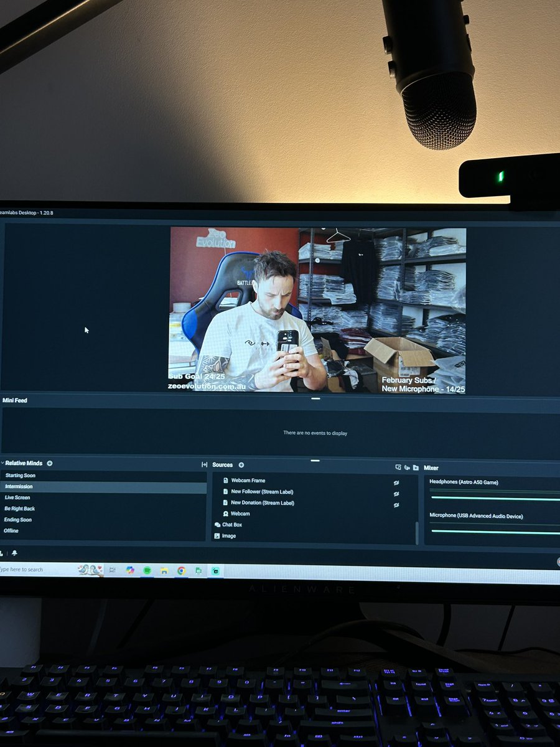Hide the Webcam Frame source
This screenshot has height=747, width=560.
(396, 481)
